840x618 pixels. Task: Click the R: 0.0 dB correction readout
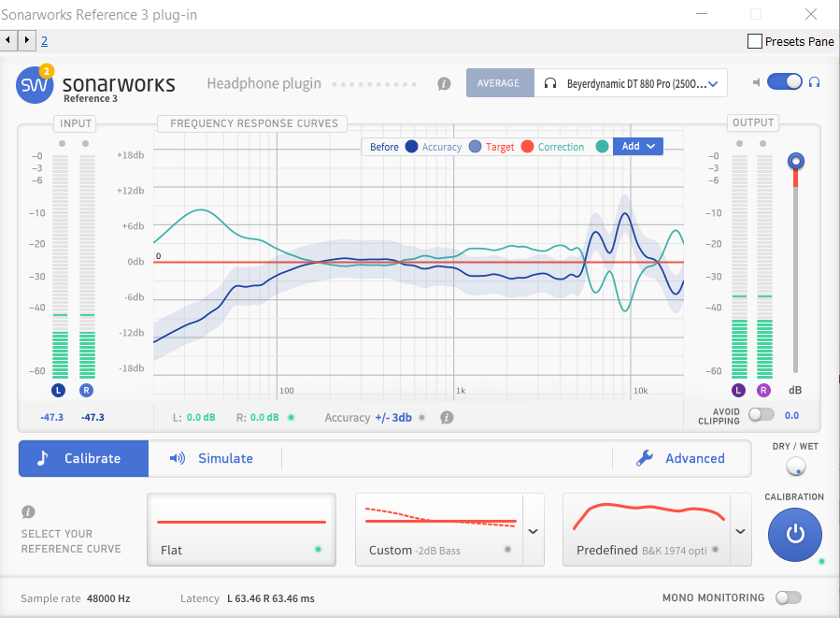pos(258,417)
